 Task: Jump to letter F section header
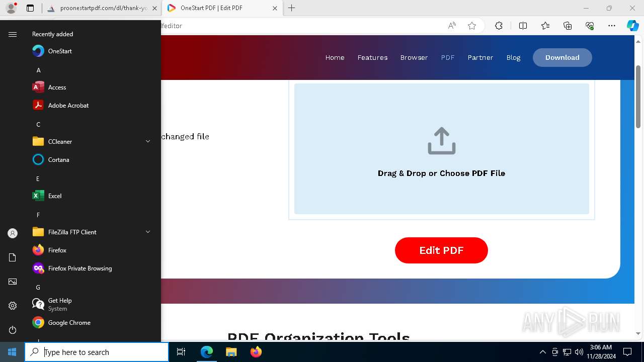click(x=38, y=215)
